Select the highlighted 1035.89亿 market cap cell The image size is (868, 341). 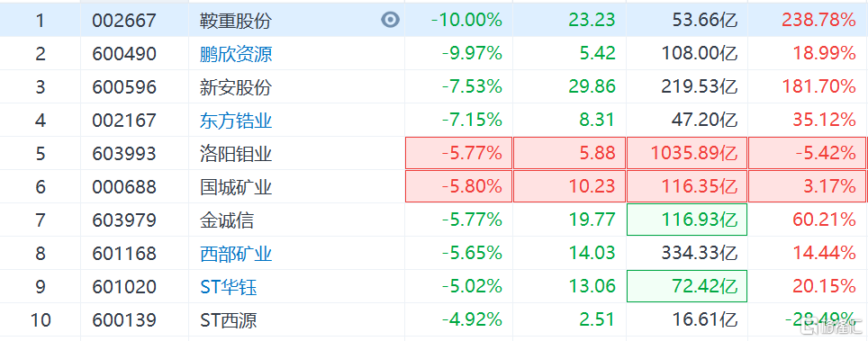tap(686, 153)
